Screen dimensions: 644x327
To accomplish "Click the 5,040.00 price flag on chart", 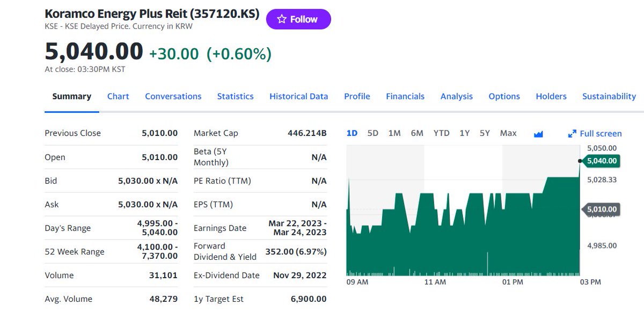I will (x=601, y=161).
